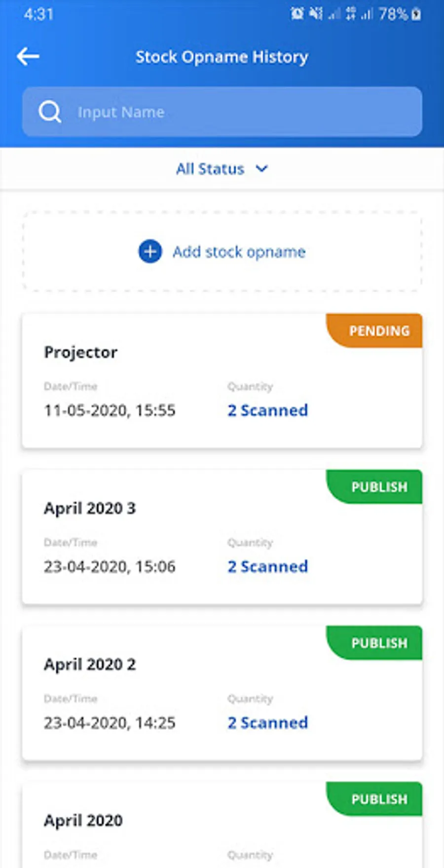The width and height of the screenshot is (444, 868).
Task: Open the All Status filter dropdown
Action: click(211, 169)
